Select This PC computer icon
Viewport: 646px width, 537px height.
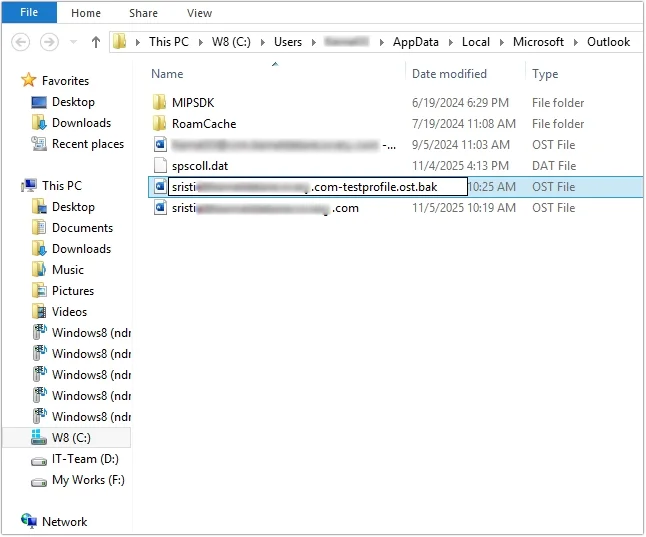(30, 185)
